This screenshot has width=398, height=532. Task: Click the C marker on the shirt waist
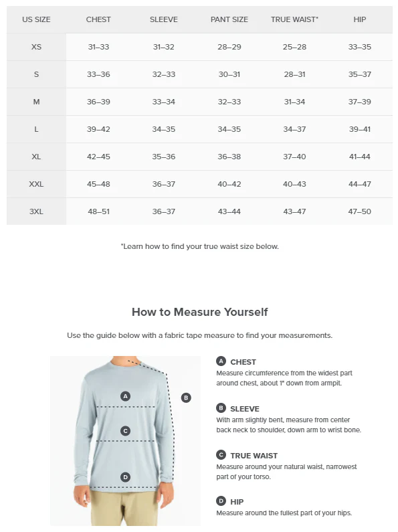coord(126,431)
